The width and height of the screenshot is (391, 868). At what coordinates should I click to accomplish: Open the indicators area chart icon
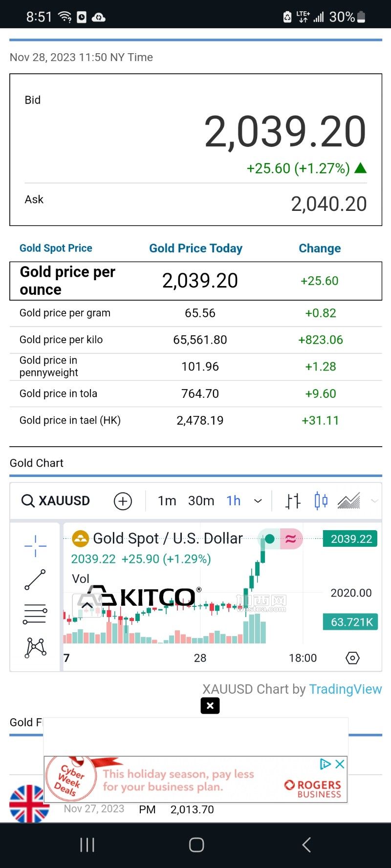coord(348,501)
